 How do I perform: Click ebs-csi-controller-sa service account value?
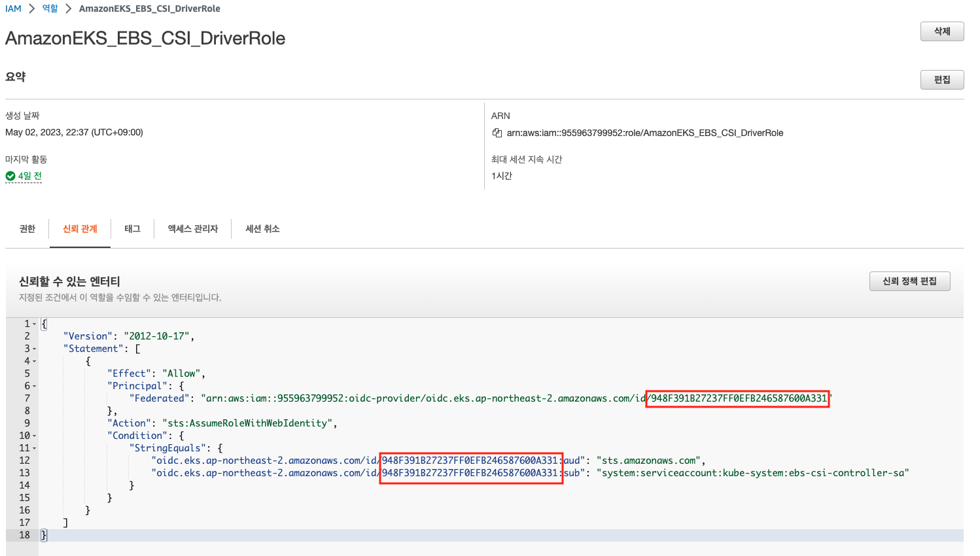[752, 473]
